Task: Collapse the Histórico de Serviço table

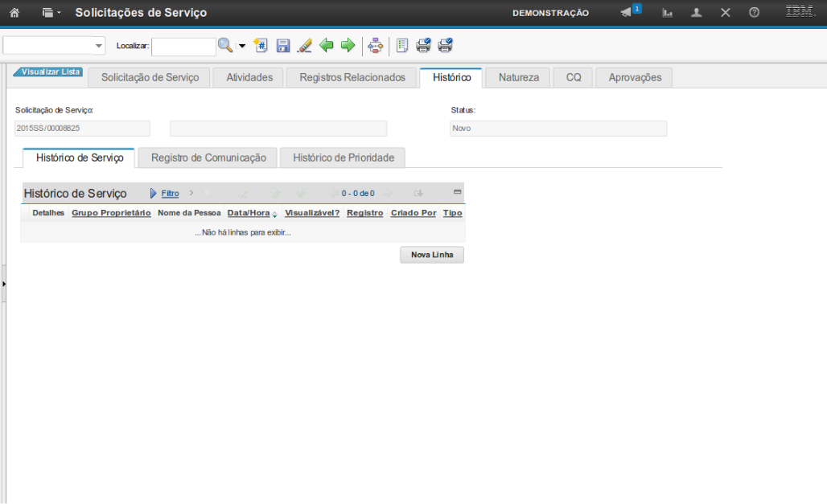Action: 457,192
